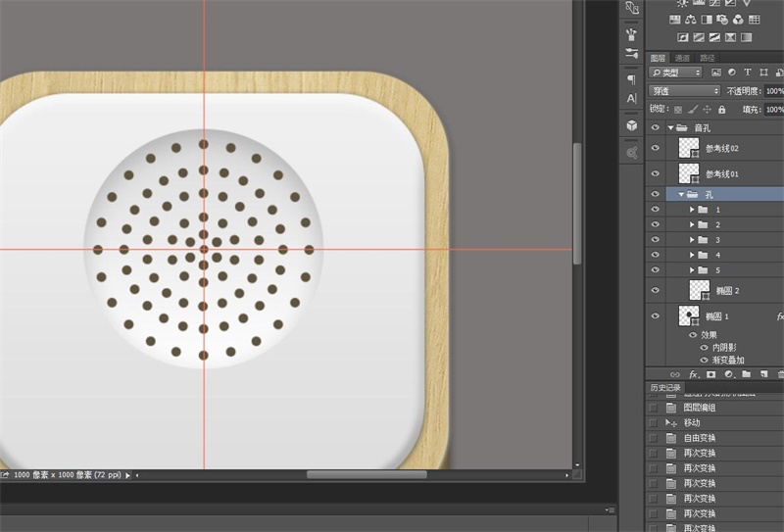Viewport: 784px width, 532px height.
Task: Click the layer style fx button
Action: (693, 374)
